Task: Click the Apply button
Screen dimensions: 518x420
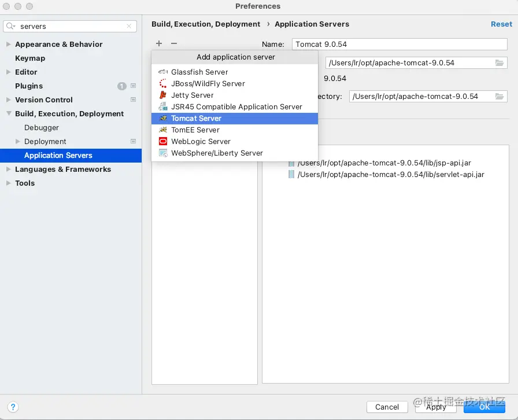Action: click(436, 407)
